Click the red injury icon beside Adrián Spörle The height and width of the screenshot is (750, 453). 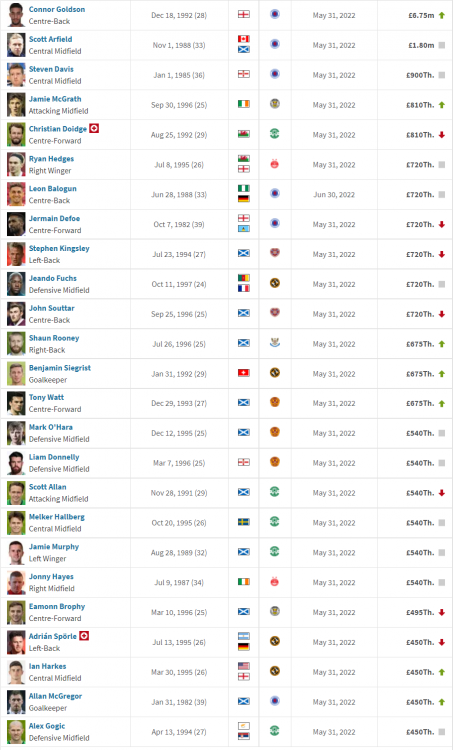pyautogui.click(x=84, y=636)
